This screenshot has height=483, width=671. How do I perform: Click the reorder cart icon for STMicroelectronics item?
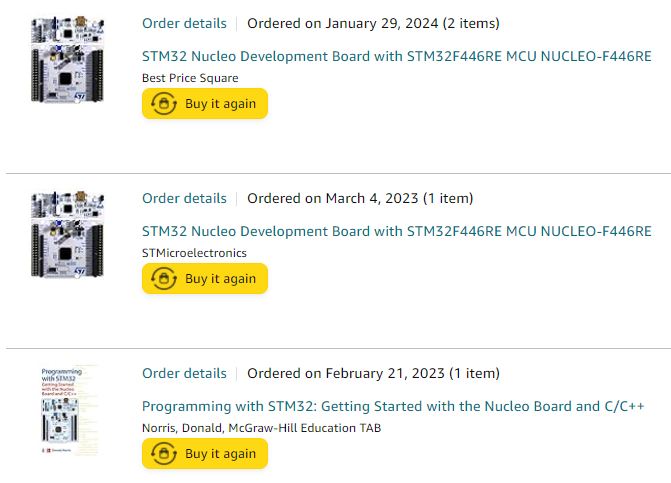tap(163, 279)
